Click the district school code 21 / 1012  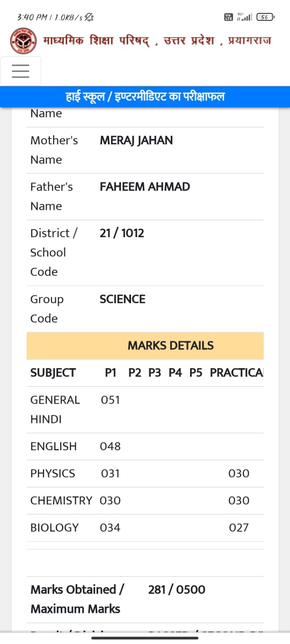pyautogui.click(x=122, y=233)
